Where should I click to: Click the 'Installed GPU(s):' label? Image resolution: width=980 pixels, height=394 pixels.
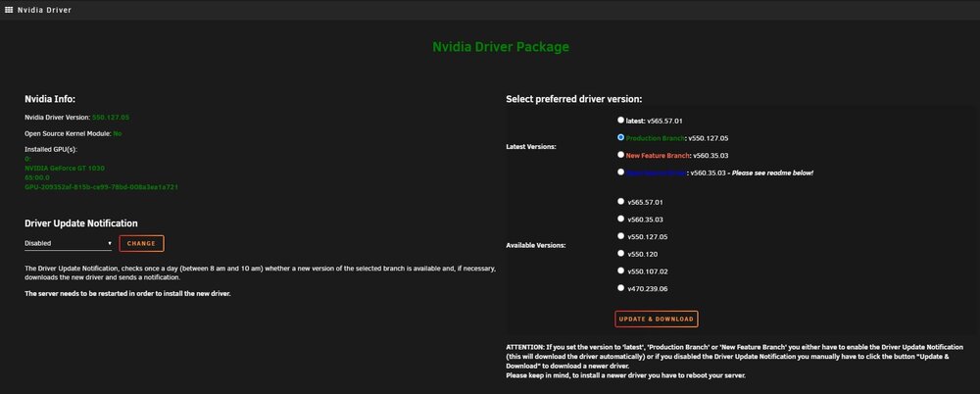[51, 150]
